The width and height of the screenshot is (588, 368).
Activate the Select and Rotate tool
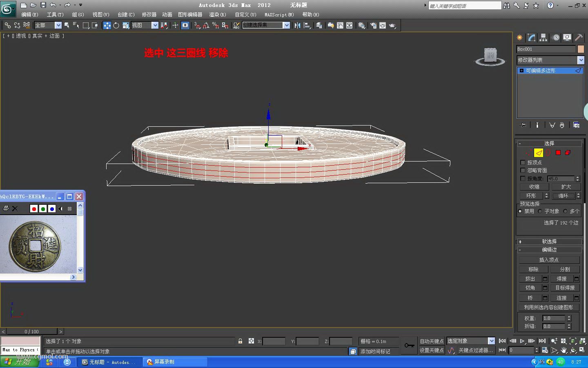coord(116,25)
